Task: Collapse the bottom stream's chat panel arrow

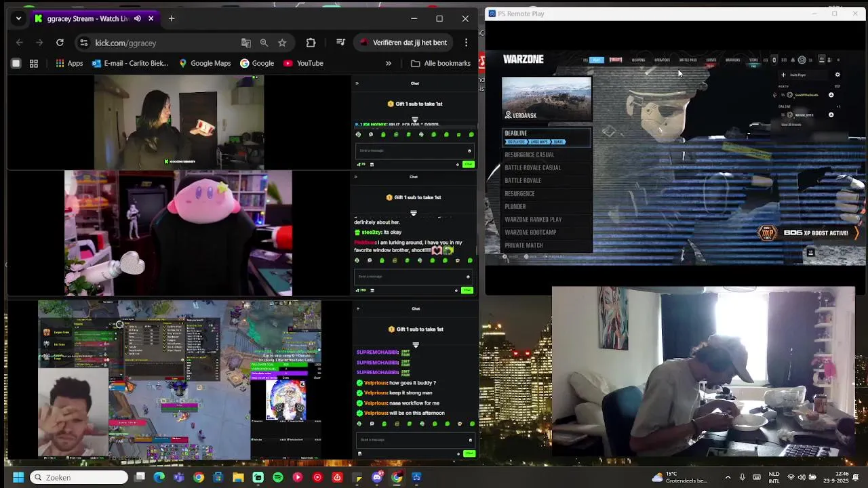Action: point(358,308)
